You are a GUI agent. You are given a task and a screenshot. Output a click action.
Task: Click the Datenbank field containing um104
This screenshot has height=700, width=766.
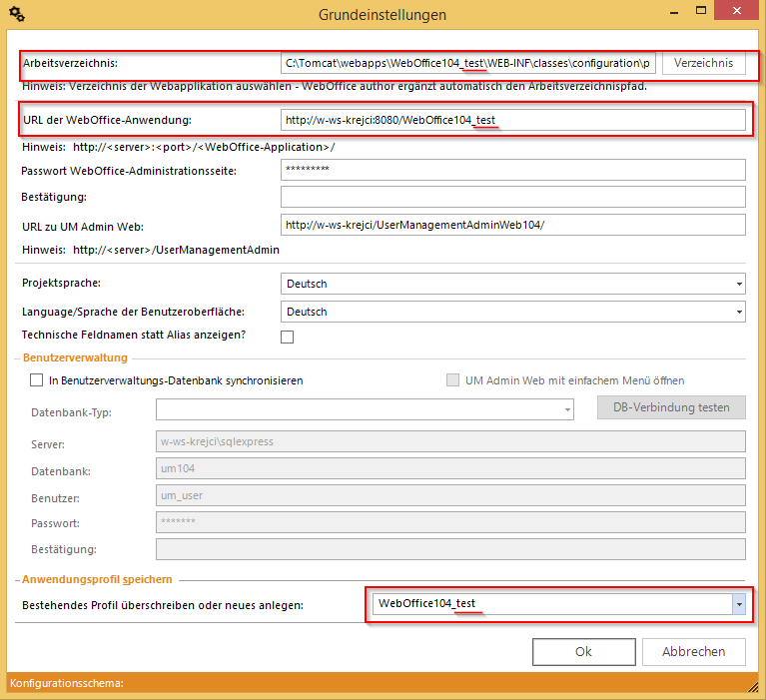[450, 469]
